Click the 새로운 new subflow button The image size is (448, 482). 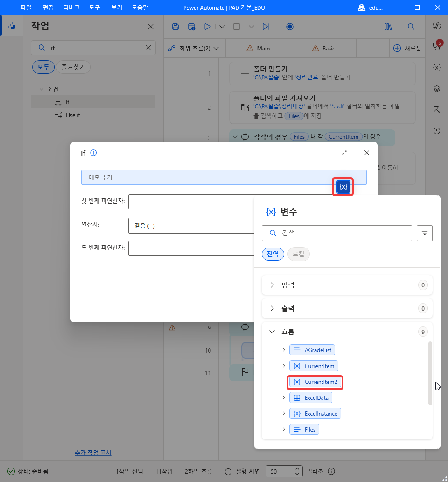pyautogui.click(x=407, y=48)
